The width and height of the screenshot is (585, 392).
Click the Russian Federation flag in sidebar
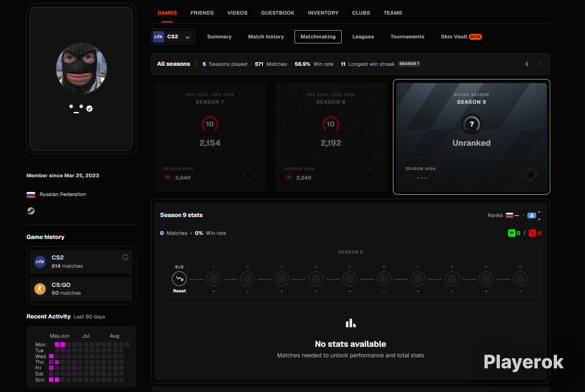click(31, 195)
